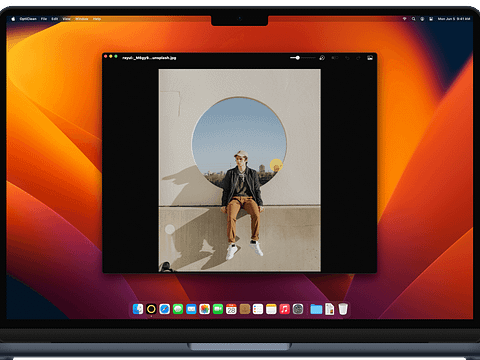The height and width of the screenshot is (360, 480).
Task: Open System Settings from the Dock
Action: (298, 309)
